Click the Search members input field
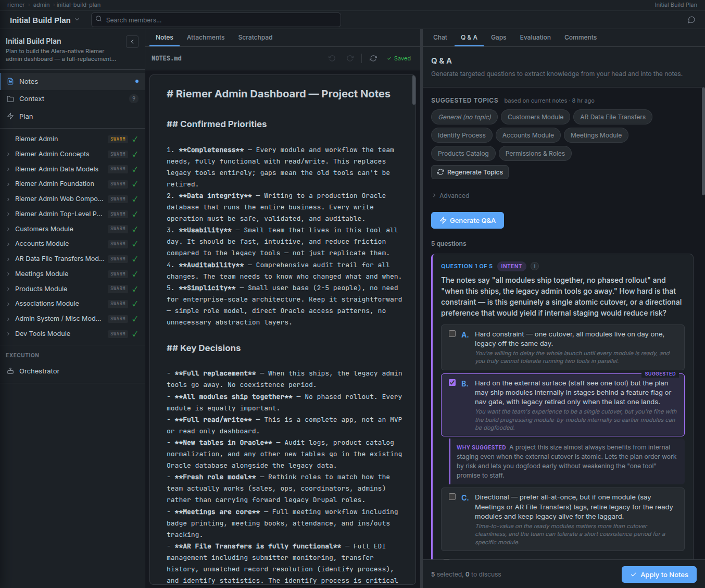This screenshot has height=588, width=705. pos(216,20)
